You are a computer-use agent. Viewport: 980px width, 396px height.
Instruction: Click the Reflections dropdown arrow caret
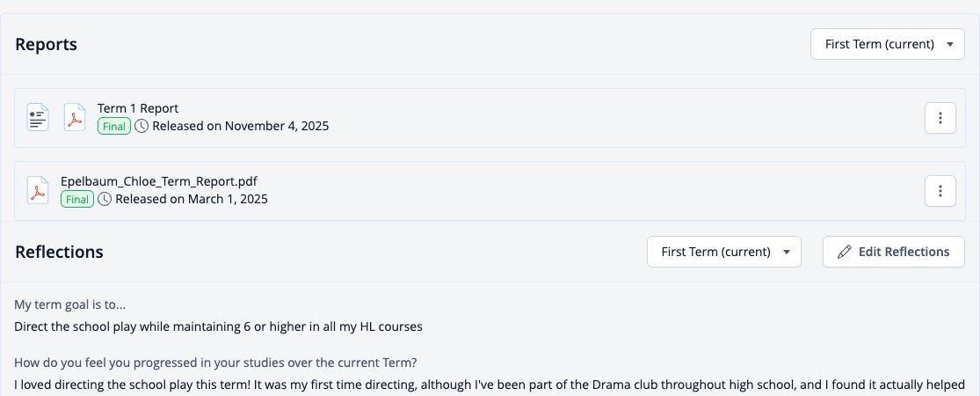tap(787, 252)
